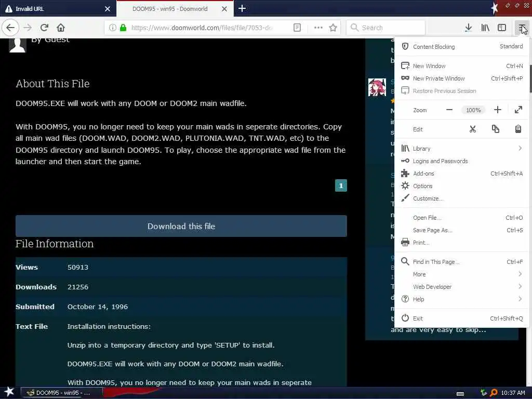Select DOOM95 - win95 taskbar window button
This screenshot has width=532, height=399.
pos(62,393)
